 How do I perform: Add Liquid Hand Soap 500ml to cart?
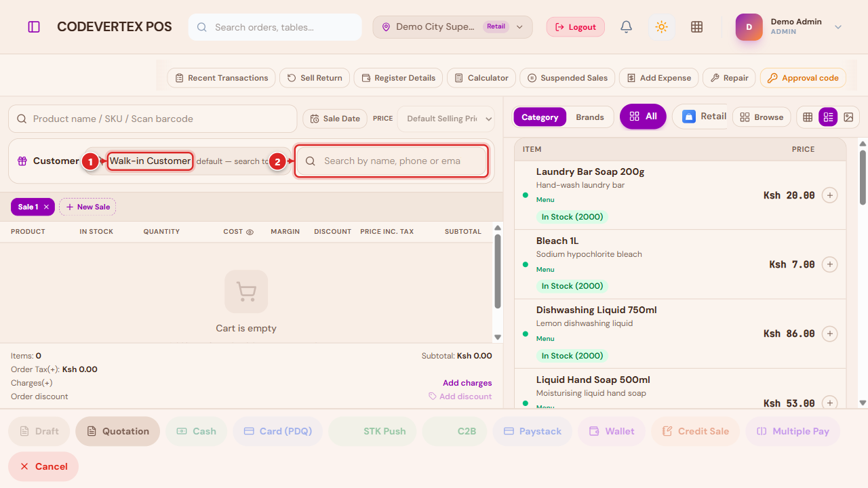click(x=829, y=403)
